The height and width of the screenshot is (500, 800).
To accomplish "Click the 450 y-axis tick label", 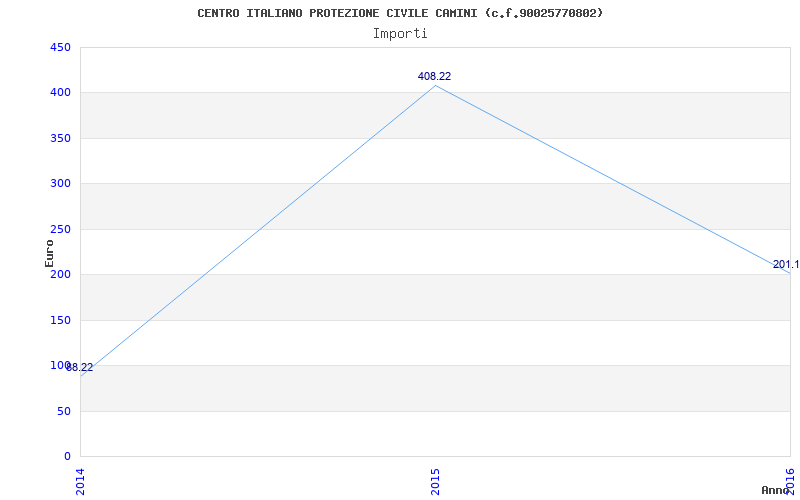I will (60, 47).
